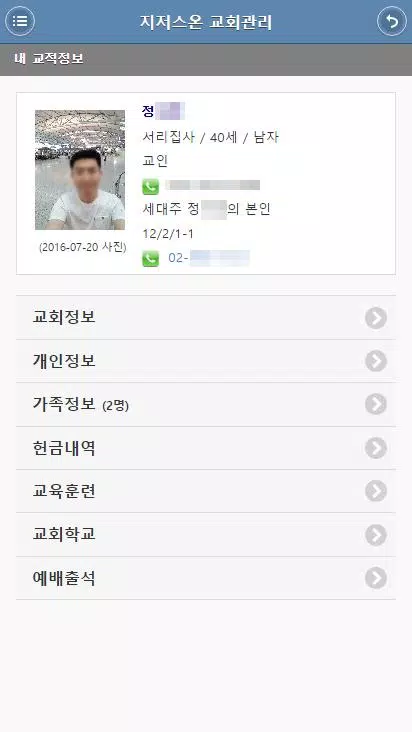Click the blurred mobile phone number

pos(213,185)
